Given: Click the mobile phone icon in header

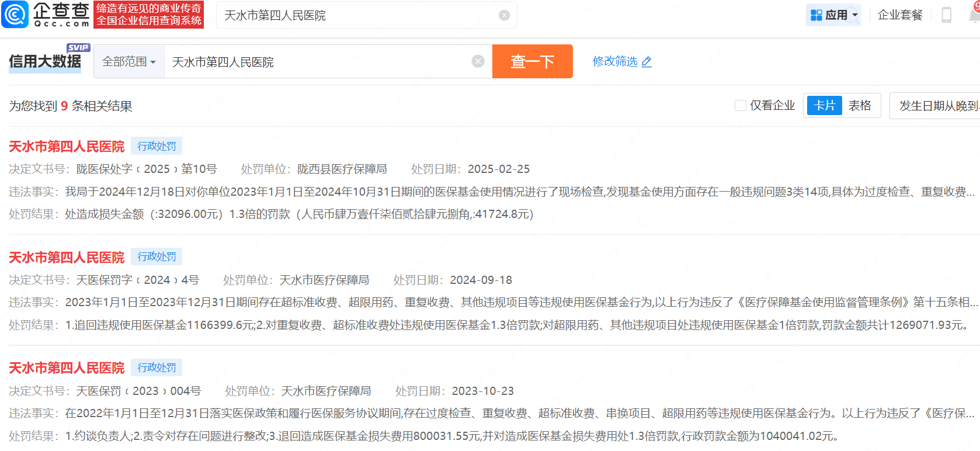Looking at the screenshot, I should tap(946, 15).
